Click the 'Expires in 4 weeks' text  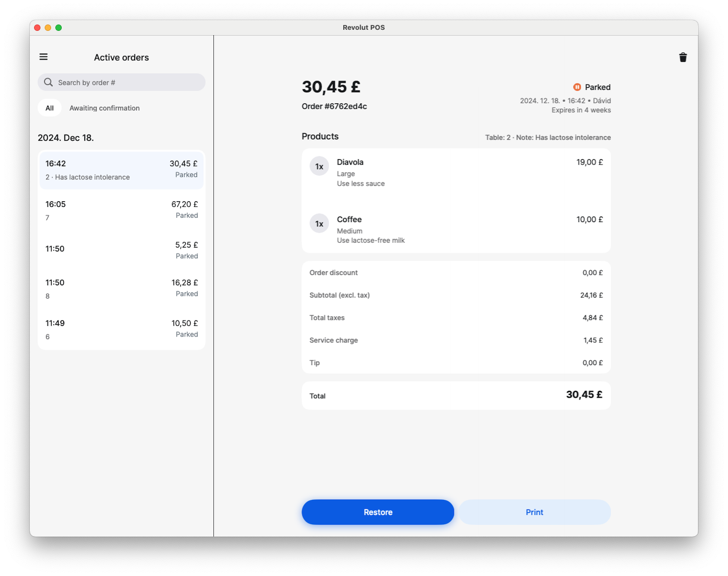tap(581, 110)
